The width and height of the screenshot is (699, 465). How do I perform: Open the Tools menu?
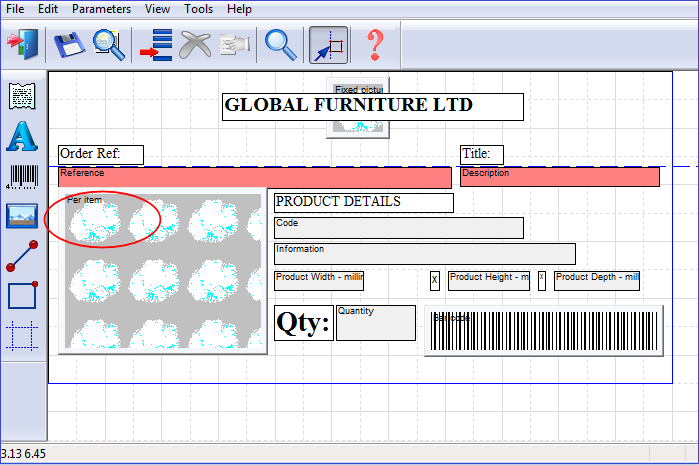coord(198,9)
